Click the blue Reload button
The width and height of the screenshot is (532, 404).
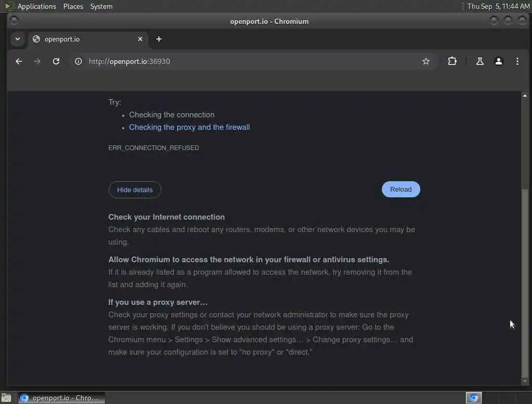pos(401,190)
